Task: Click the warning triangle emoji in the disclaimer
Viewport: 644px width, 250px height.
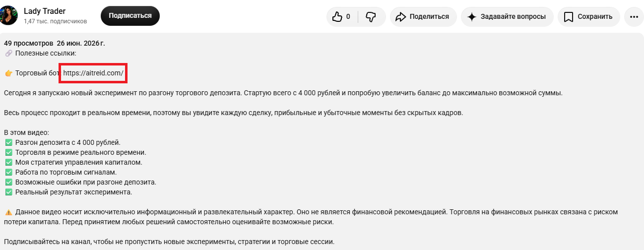Action: pyautogui.click(x=8, y=212)
